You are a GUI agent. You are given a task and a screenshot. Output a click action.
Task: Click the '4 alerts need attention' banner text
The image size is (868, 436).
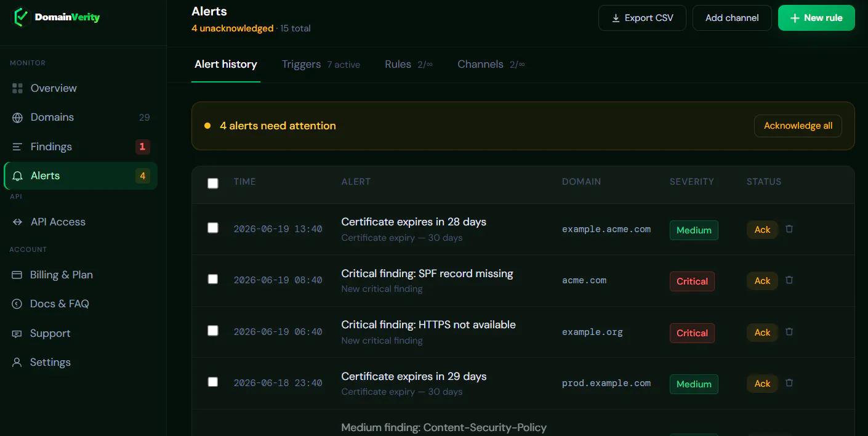[x=278, y=126]
